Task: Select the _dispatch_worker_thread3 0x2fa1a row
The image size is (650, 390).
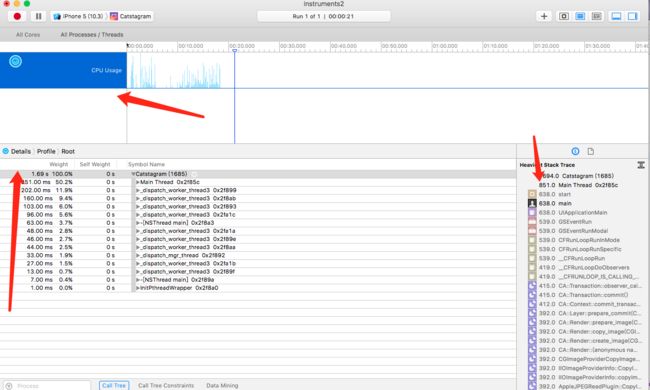Action: (x=258, y=231)
